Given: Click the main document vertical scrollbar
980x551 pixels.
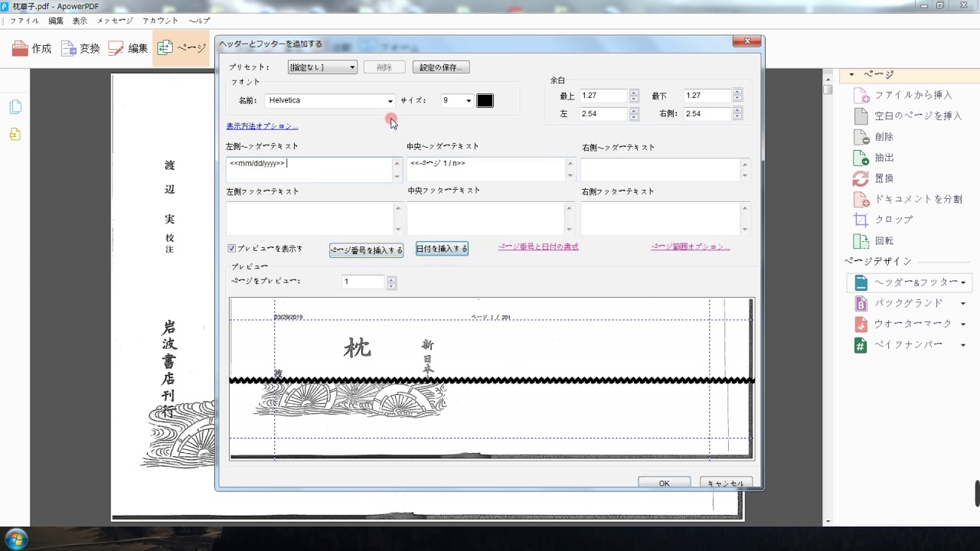Looking at the screenshot, I should [x=828, y=297].
